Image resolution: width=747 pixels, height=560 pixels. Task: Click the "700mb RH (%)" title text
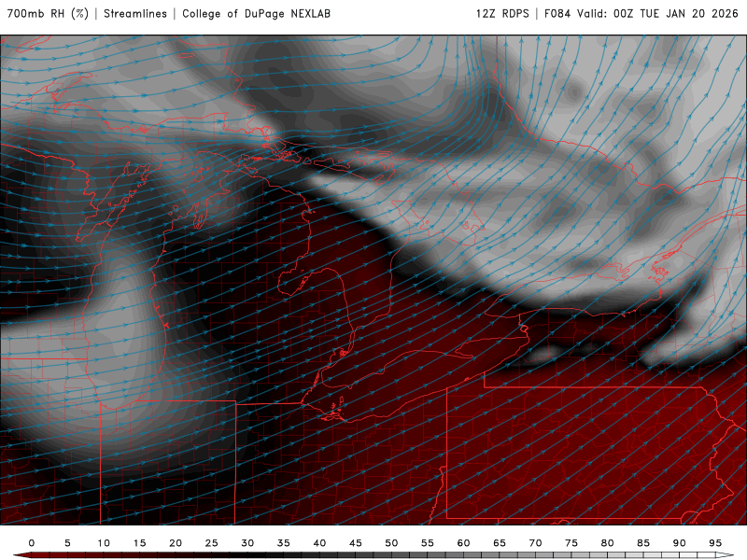point(48,14)
